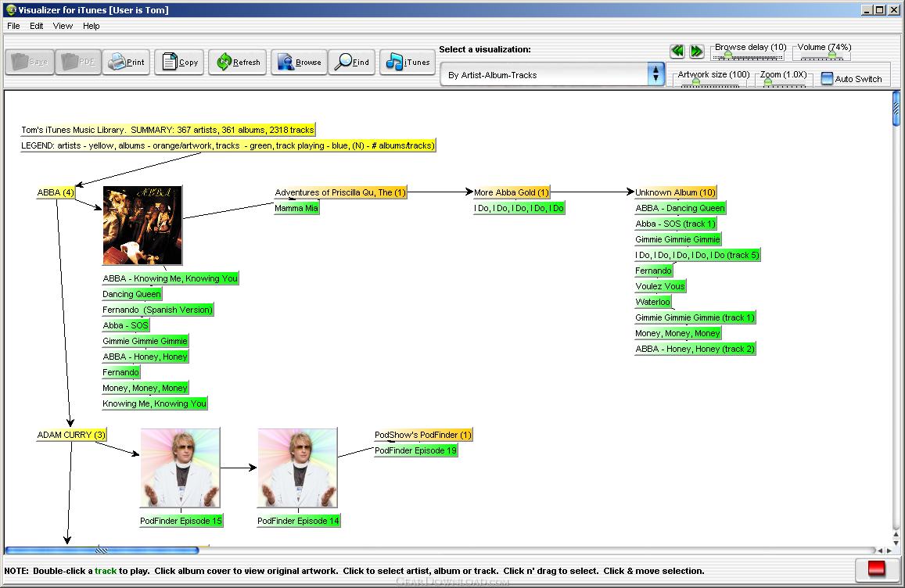Viewport: 905px width, 588px height.
Task: Open the Help menu
Action: point(92,26)
